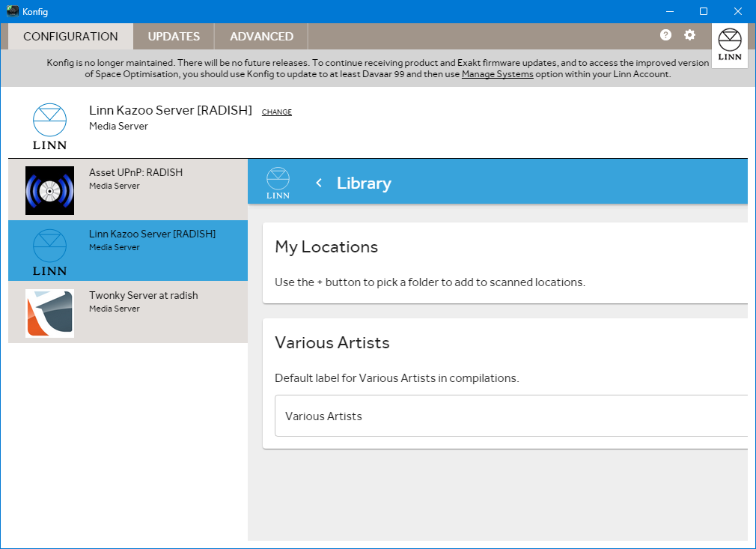Image resolution: width=756 pixels, height=549 pixels.
Task: Select Twonky Server at radish
Action: point(128,312)
